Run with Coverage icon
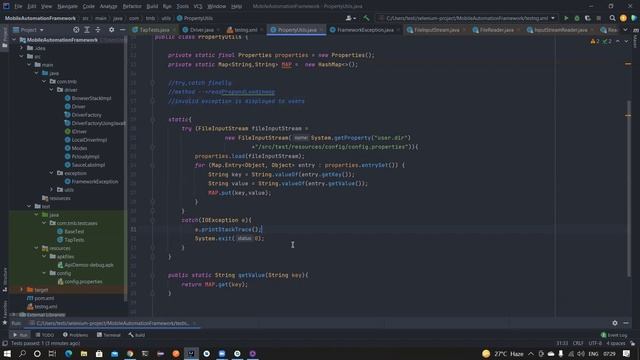 click(588, 18)
